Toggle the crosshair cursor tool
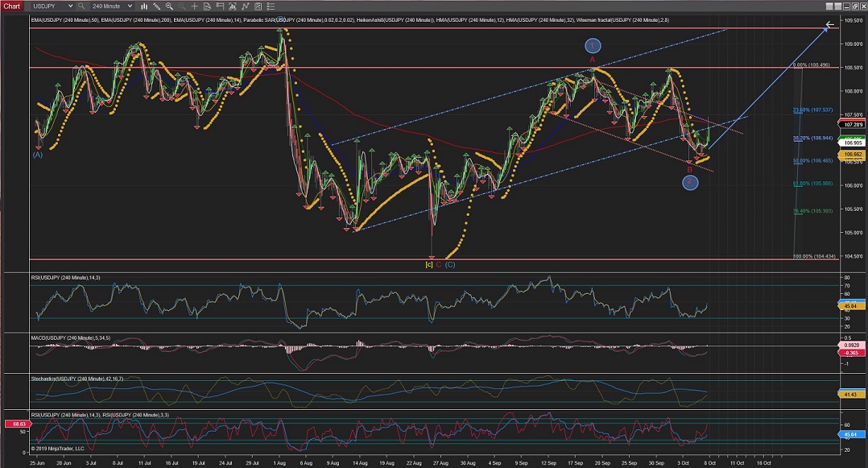868x468 pixels. click(195, 6)
